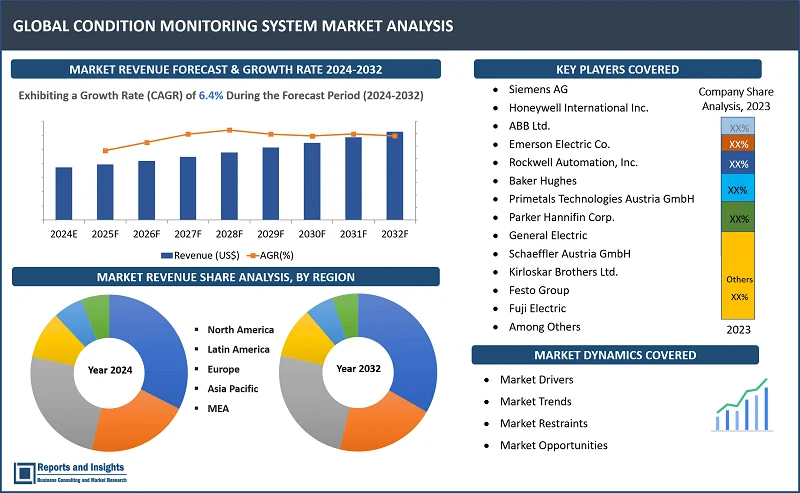
Task: Click Honeywell International Inc. entry
Action: (579, 108)
